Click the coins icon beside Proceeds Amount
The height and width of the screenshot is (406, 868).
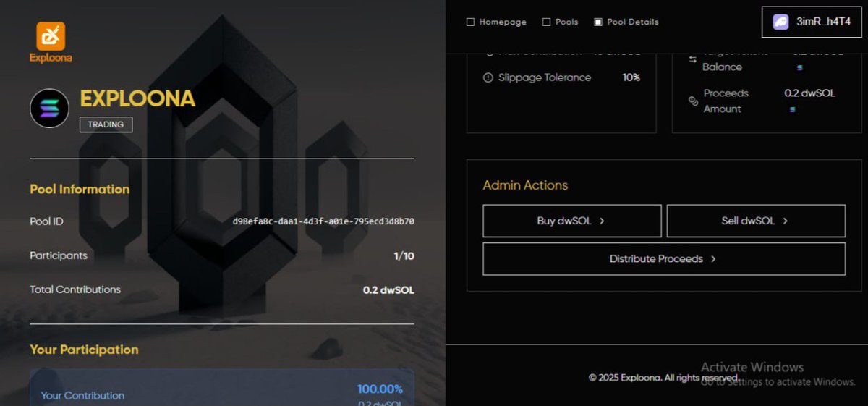pos(693,101)
